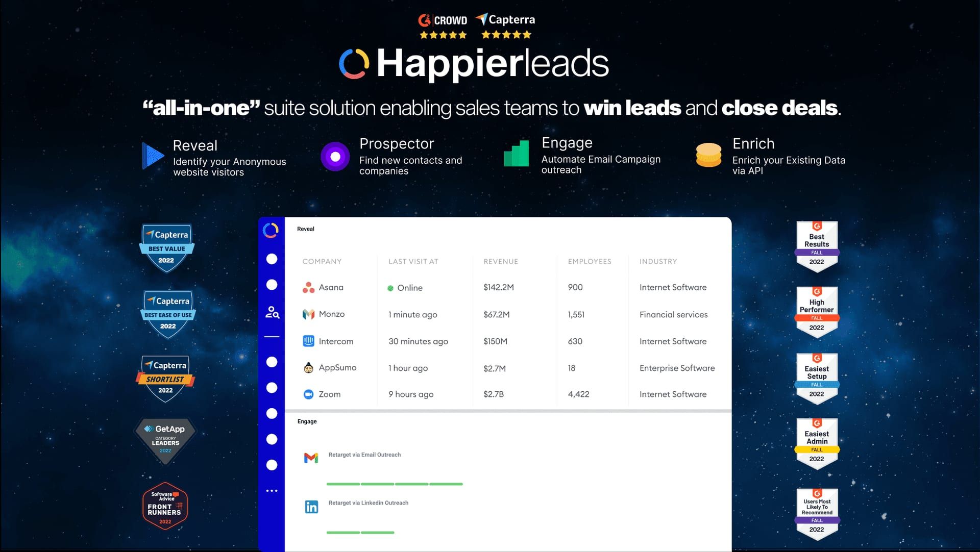Click the Monzo company logo
980x552 pixels.
(308, 314)
